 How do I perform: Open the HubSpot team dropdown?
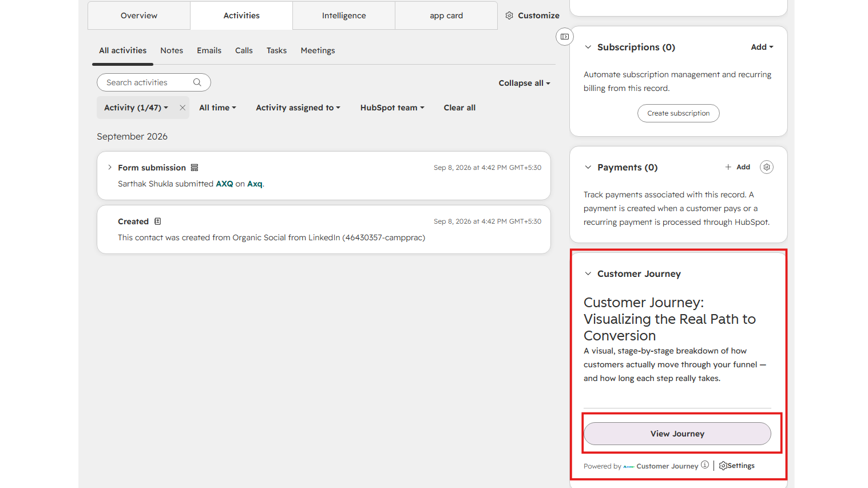pyautogui.click(x=393, y=108)
